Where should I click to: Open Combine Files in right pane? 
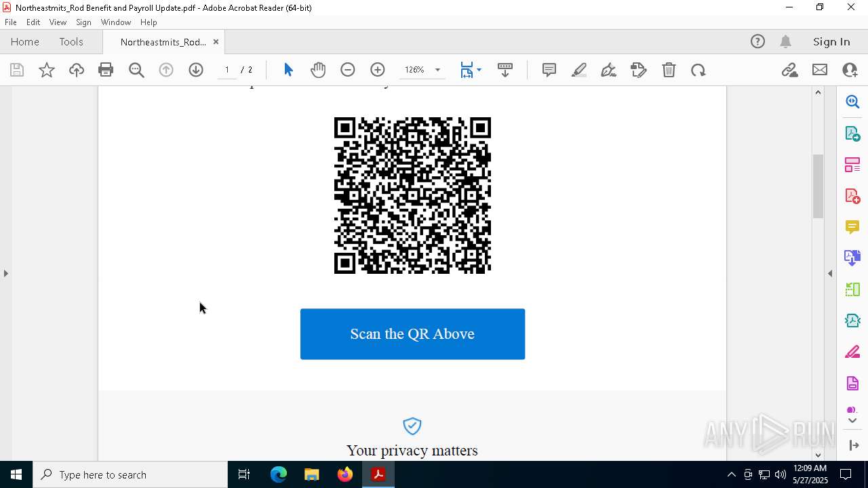tap(852, 258)
